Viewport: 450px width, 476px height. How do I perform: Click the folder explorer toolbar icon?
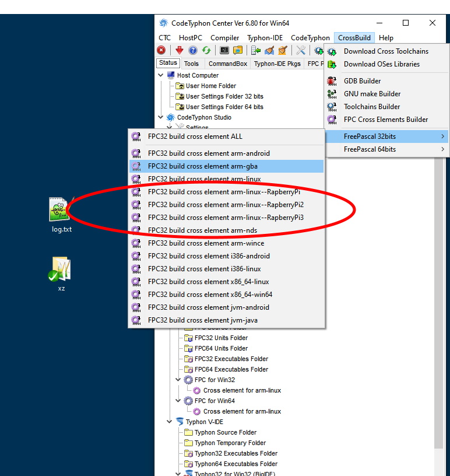tap(238, 50)
